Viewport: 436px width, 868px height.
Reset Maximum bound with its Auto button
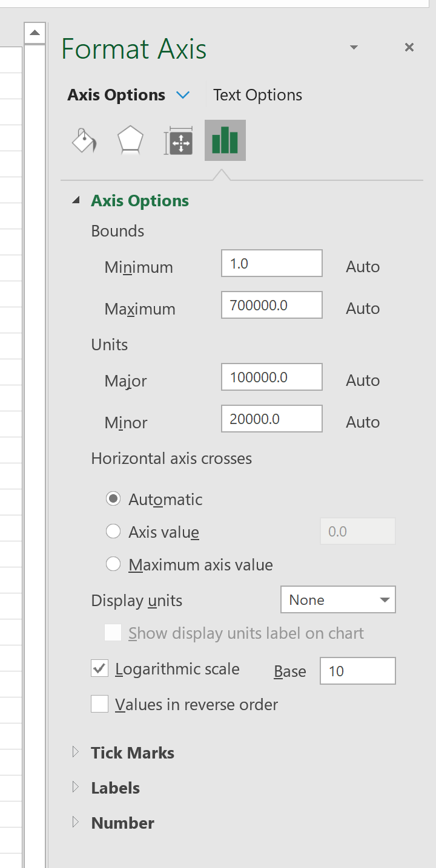point(363,308)
